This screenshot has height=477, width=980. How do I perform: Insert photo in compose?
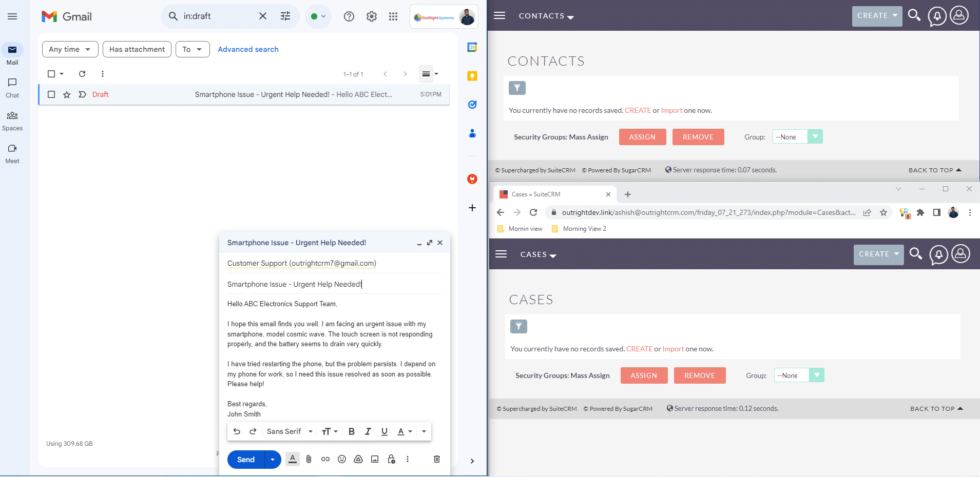pyautogui.click(x=375, y=459)
